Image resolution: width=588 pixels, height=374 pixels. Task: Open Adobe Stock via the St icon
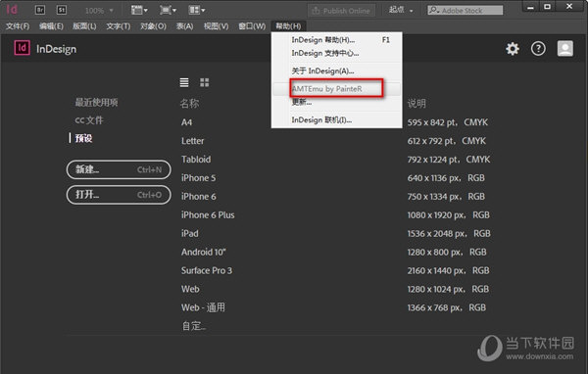click(x=62, y=10)
